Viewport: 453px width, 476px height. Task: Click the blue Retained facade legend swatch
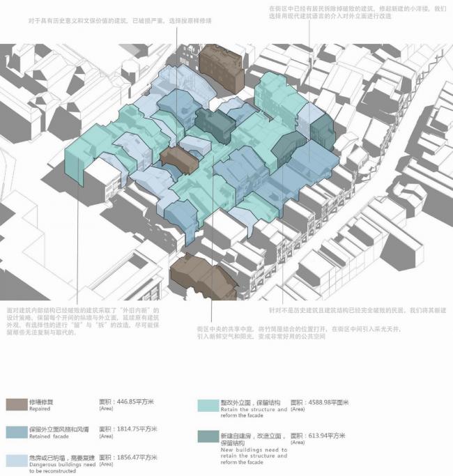[17, 433]
